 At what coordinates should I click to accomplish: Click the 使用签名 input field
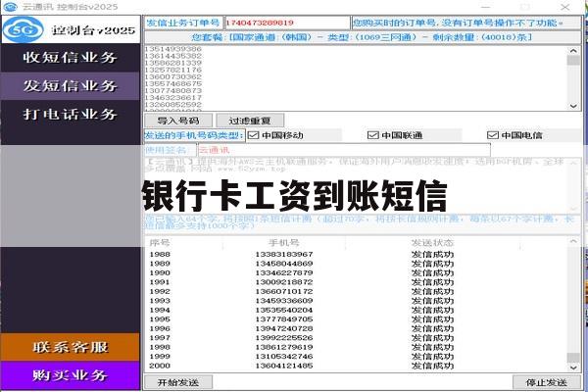coord(344,150)
